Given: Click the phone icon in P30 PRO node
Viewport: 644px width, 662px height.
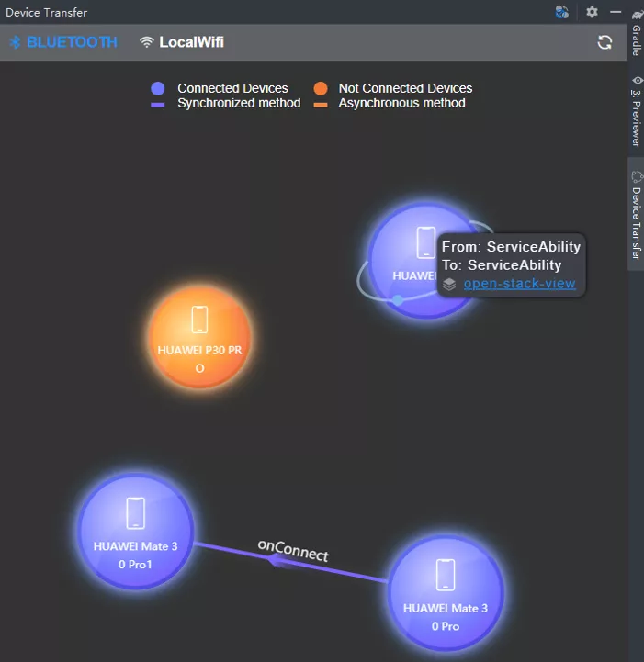Looking at the screenshot, I should pos(199,320).
